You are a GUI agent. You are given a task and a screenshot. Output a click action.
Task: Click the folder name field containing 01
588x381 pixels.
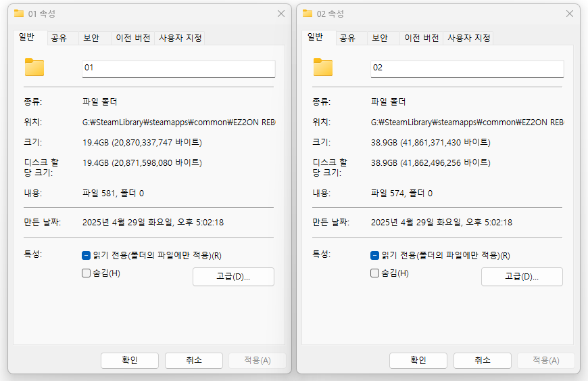178,68
